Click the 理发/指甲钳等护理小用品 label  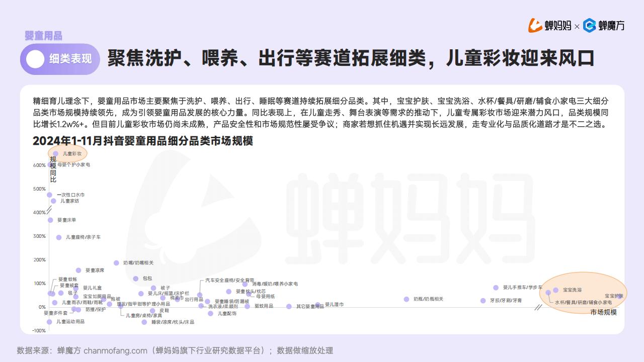pyautogui.click(x=143, y=304)
